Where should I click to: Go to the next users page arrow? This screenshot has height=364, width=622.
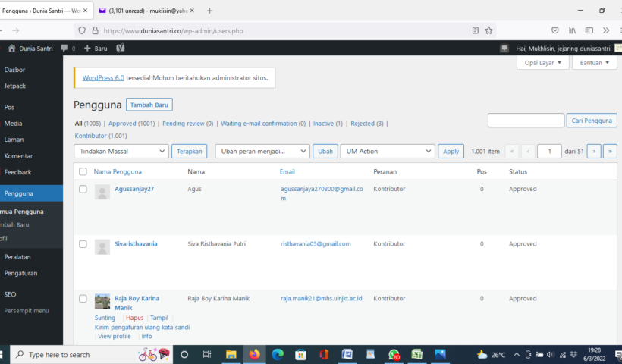[x=595, y=151]
